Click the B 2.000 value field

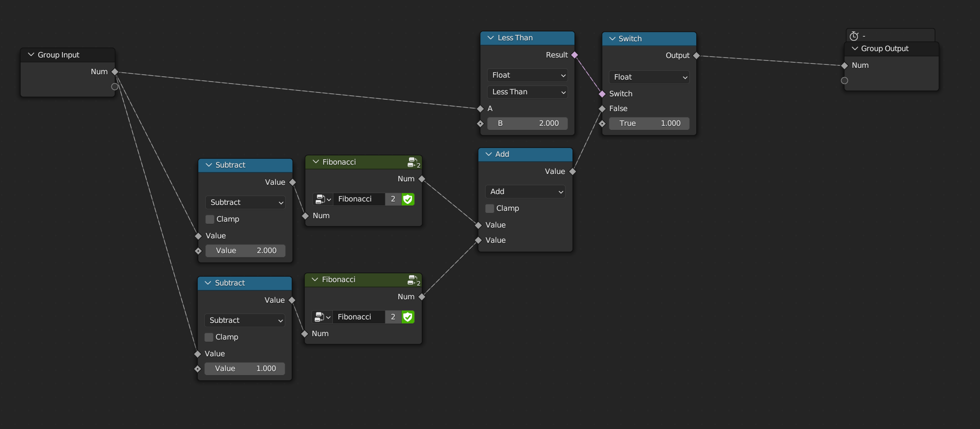527,123
